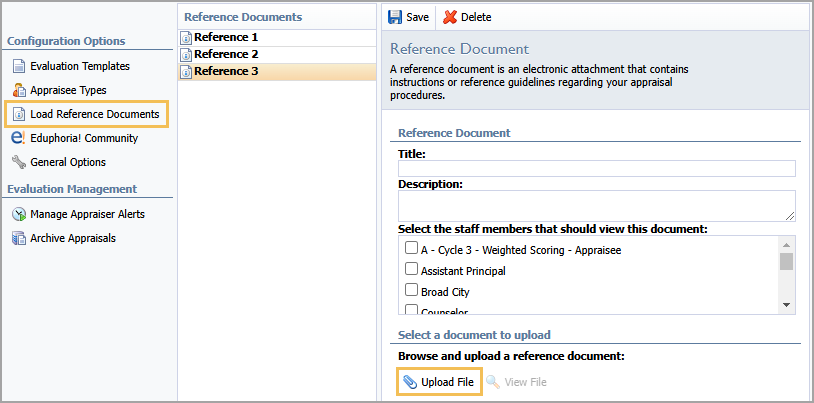Select Reference 1 in documents list
Screen dimensions: 814x403
[277, 37]
